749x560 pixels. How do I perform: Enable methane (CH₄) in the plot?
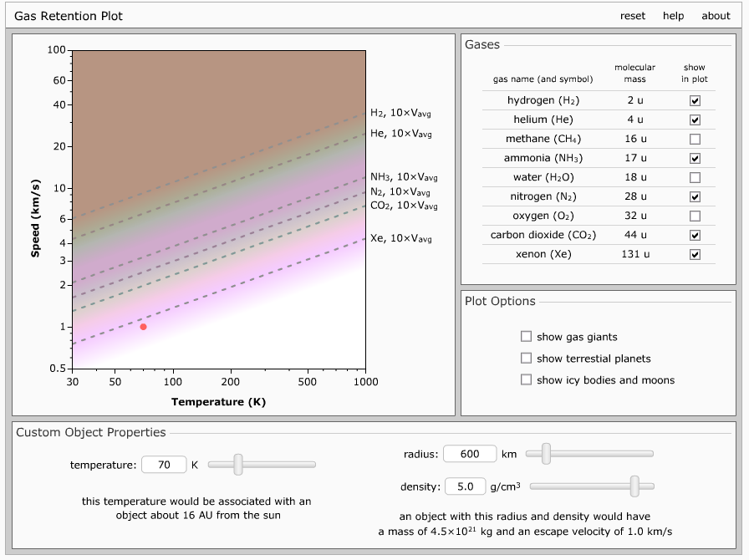click(x=694, y=139)
